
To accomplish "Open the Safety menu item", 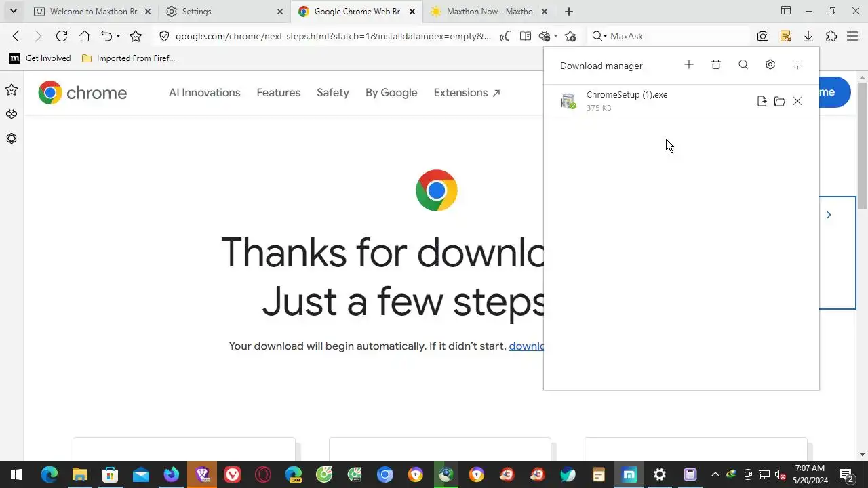I will pyautogui.click(x=333, y=93).
